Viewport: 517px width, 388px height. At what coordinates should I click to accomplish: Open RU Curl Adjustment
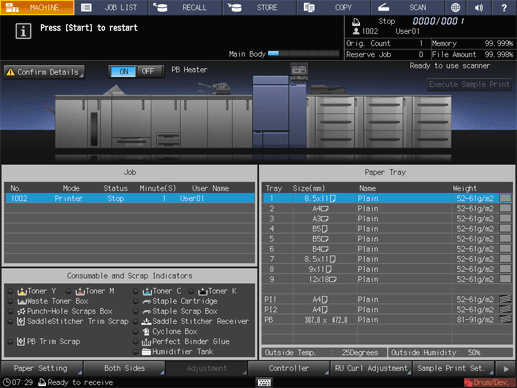point(371,368)
